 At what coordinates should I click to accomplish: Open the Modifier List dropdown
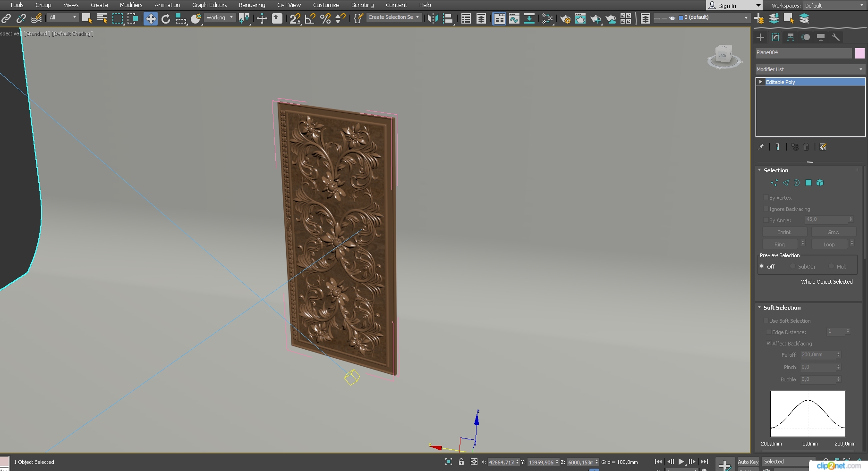tap(810, 69)
